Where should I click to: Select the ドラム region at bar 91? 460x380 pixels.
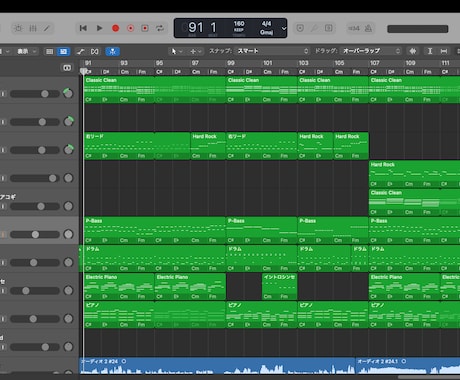pyautogui.click(x=155, y=259)
